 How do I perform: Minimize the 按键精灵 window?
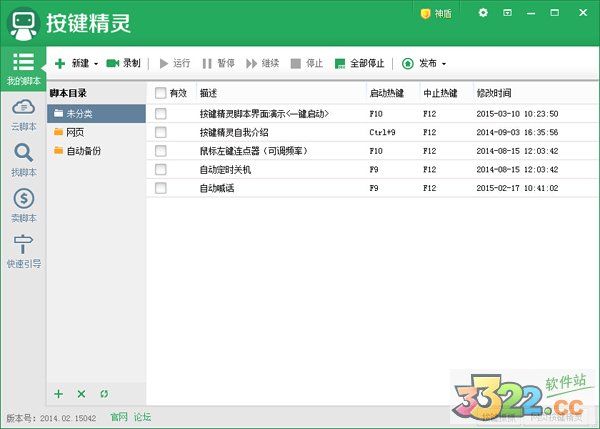click(x=531, y=13)
